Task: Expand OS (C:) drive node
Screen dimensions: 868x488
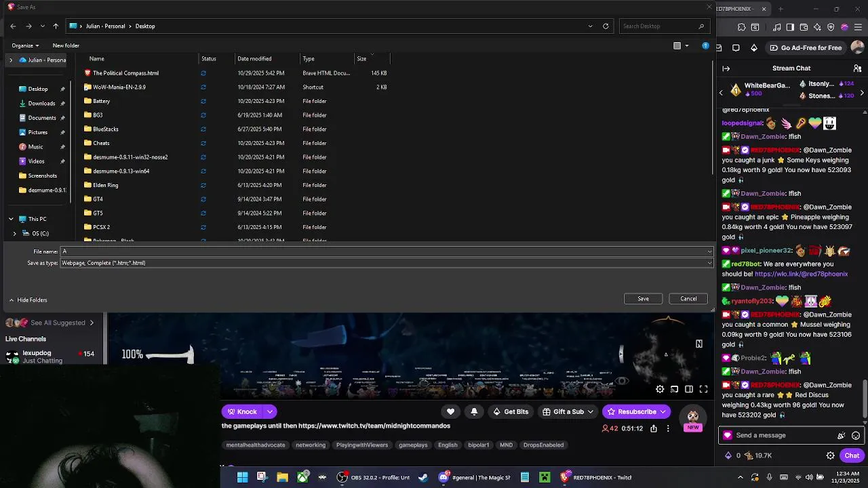Action: click(15, 233)
